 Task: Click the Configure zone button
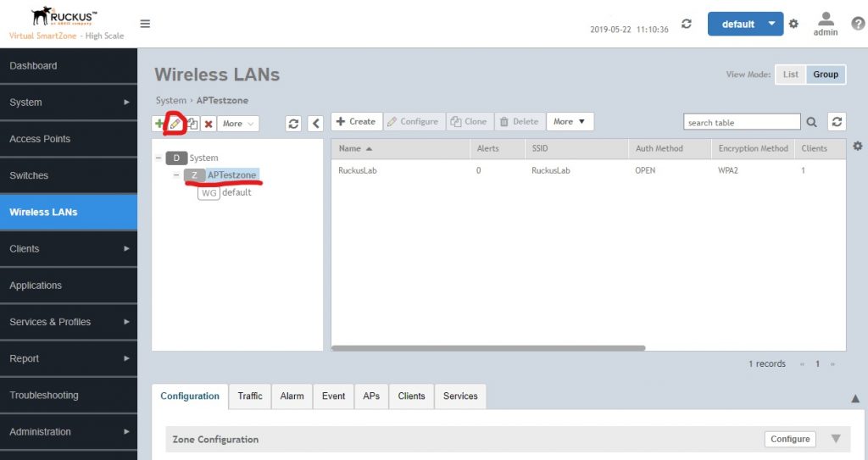(x=790, y=439)
